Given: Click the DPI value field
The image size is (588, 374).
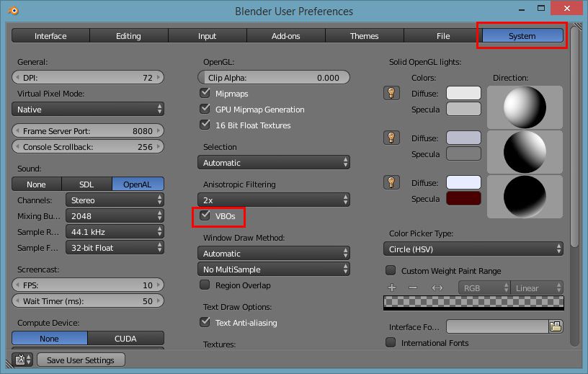Looking at the screenshot, I should click(88, 77).
